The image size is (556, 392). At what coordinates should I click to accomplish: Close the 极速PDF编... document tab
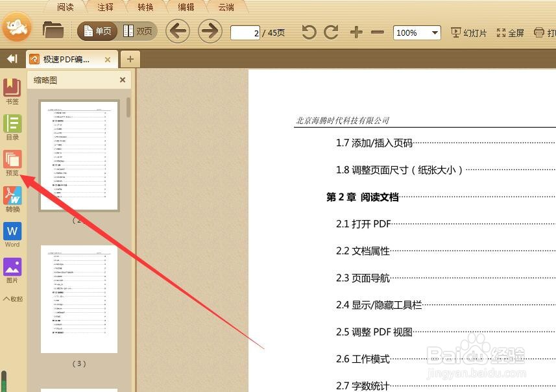[108, 60]
